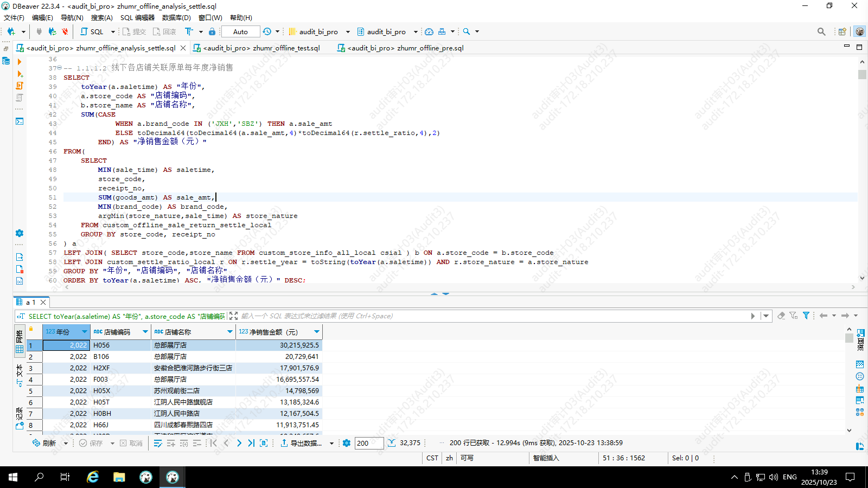
Task: Click the fetch size field showing 200
Action: tap(369, 443)
